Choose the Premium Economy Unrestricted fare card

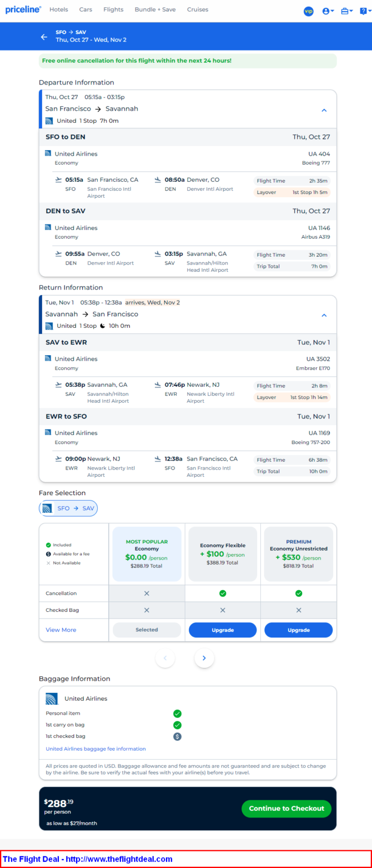tap(299, 554)
